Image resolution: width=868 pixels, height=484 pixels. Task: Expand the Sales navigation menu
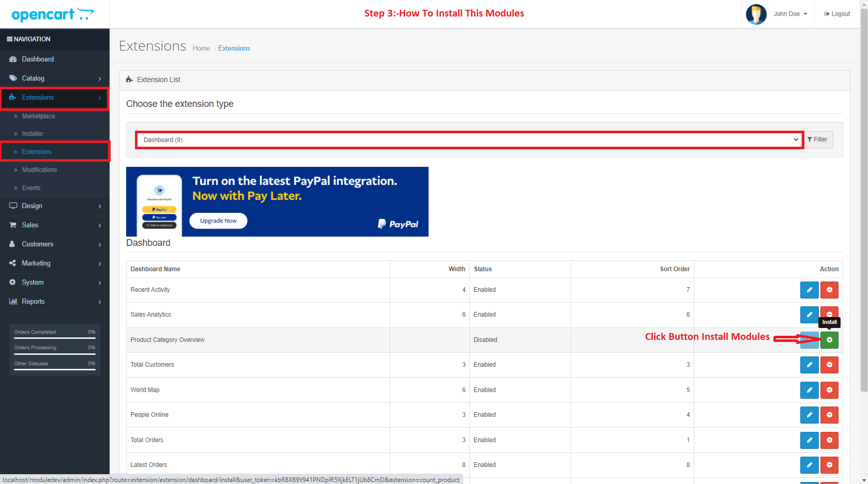(54, 225)
